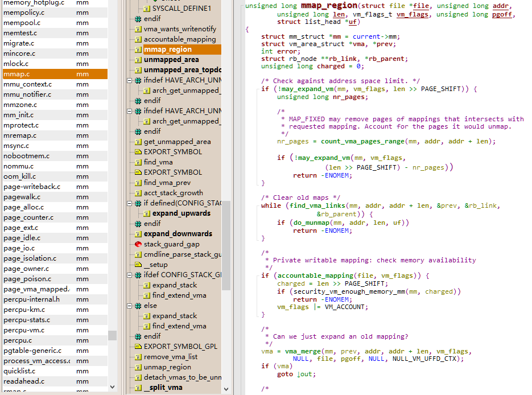Click the icon beside mmap_region in symbol list

138,50
